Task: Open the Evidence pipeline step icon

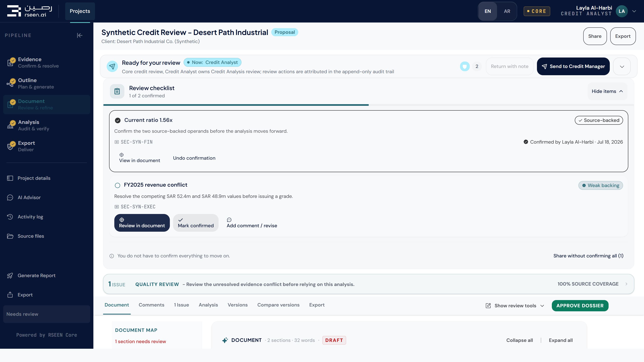Action: [10, 63]
